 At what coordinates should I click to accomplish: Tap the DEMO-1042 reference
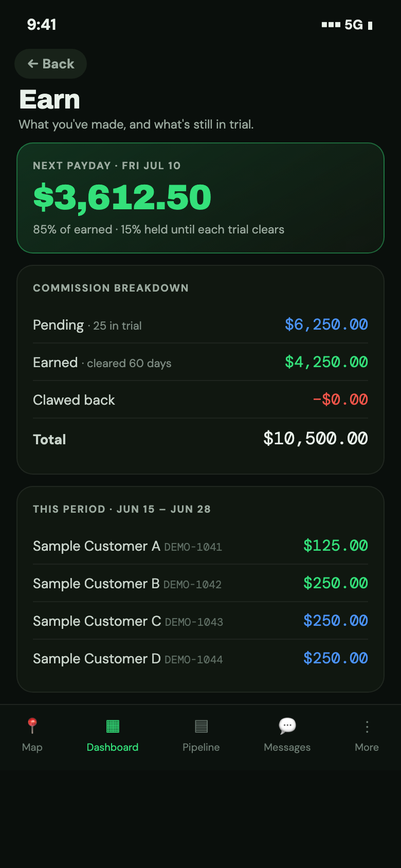tap(193, 585)
